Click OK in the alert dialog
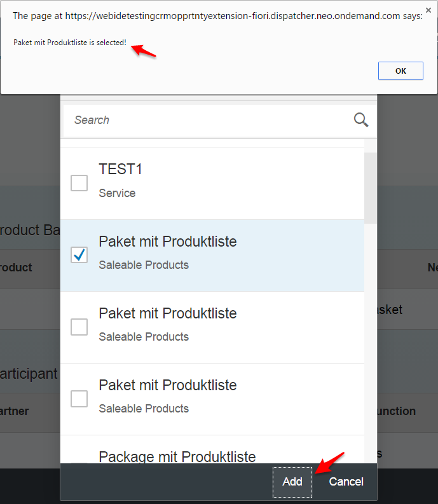438x504 pixels. [x=400, y=71]
